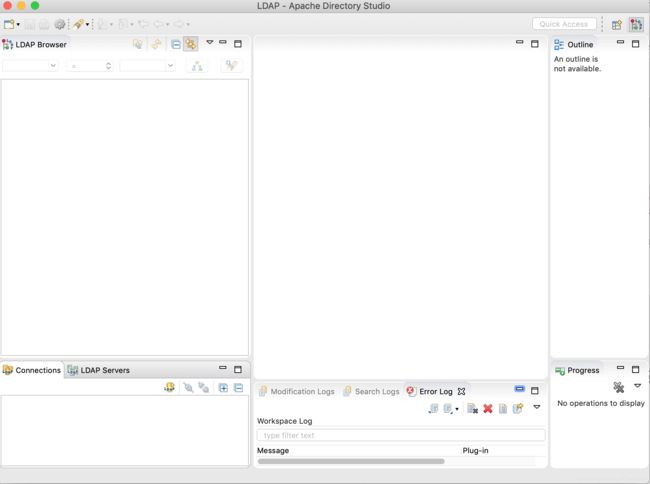Collapse All connections icon
The width and height of the screenshot is (650, 484).
[x=238, y=387]
